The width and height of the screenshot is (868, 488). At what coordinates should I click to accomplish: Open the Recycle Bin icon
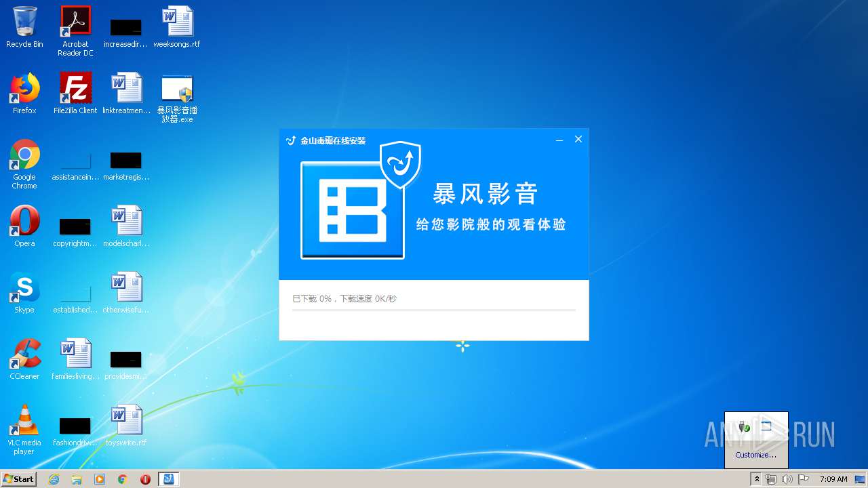pyautogui.click(x=24, y=27)
